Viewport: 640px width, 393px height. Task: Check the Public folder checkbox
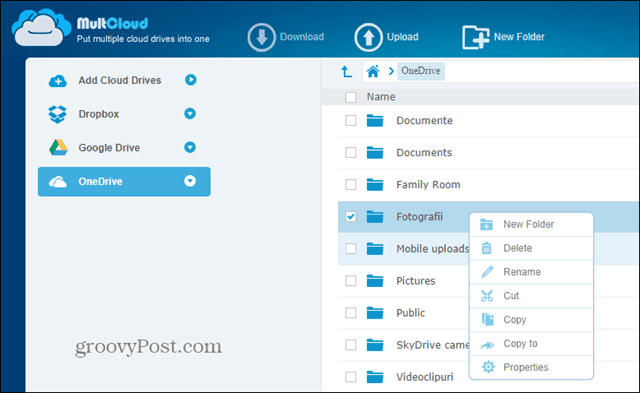pyautogui.click(x=351, y=313)
